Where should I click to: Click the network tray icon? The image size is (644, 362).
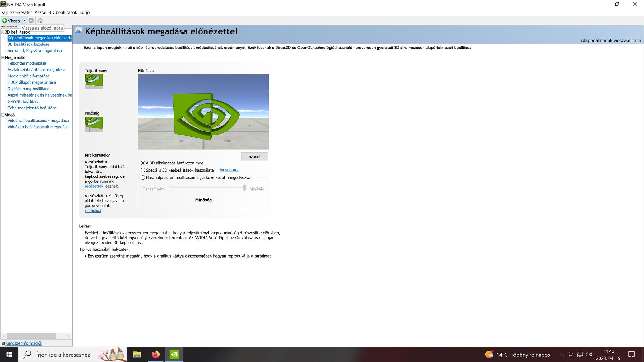[x=580, y=355]
